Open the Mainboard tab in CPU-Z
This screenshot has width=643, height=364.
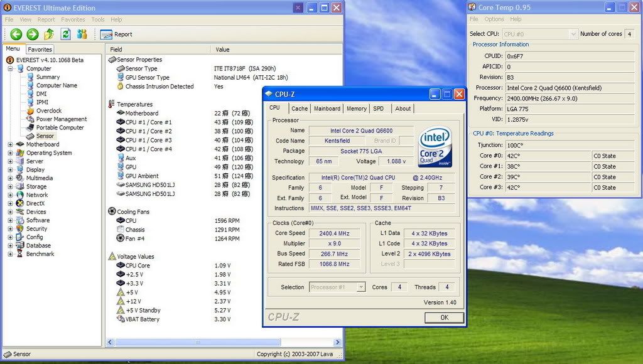(x=327, y=109)
